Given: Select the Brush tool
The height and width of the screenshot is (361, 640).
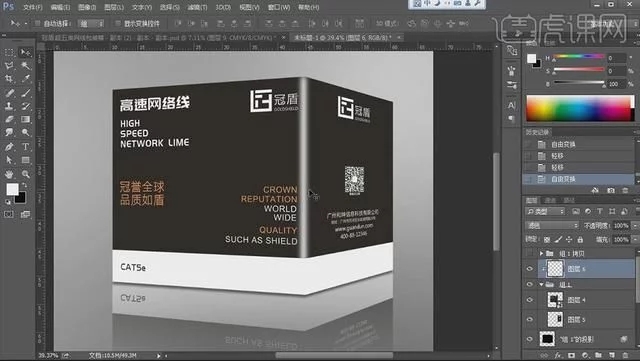Looking at the screenshot, I should pyautogui.click(x=25, y=93).
